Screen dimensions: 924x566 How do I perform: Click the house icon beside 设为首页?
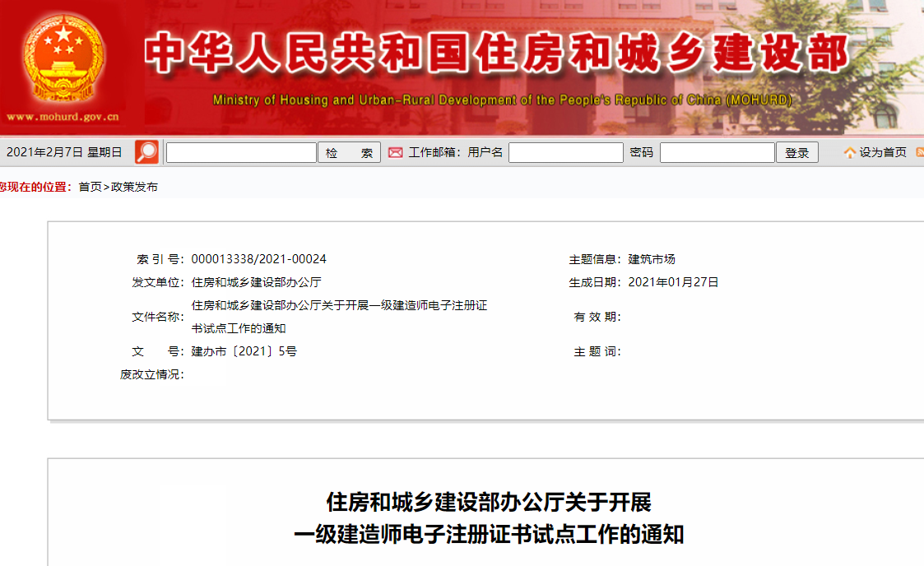(849, 153)
